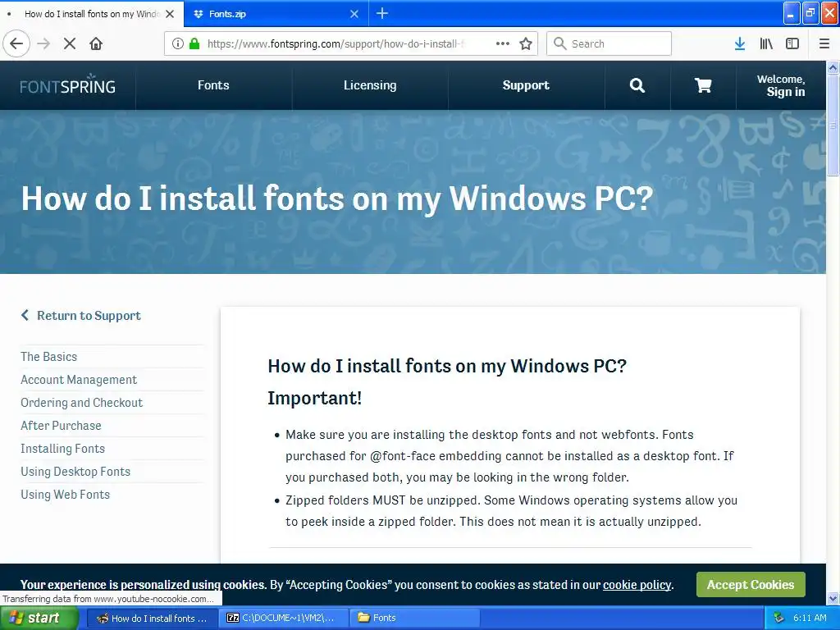Open the browser home page icon

96,43
